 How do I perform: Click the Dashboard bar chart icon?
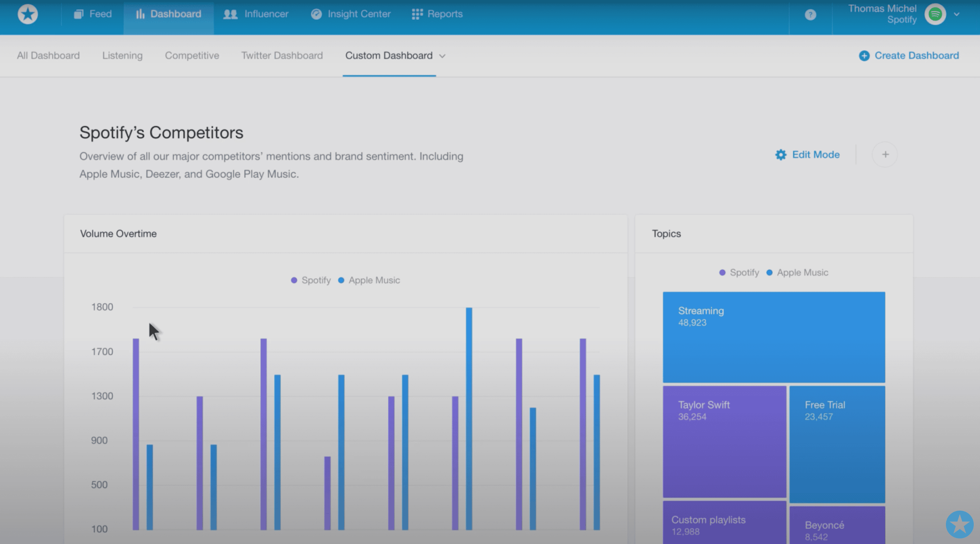point(140,14)
